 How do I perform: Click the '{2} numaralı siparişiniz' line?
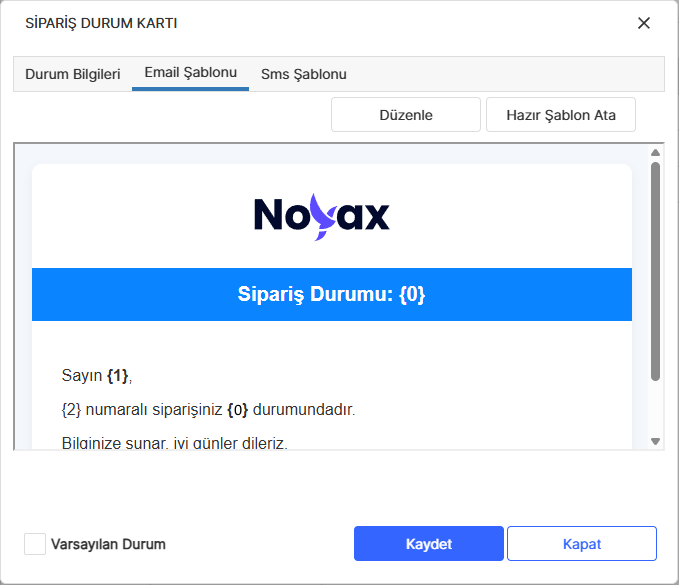pyautogui.click(x=208, y=409)
